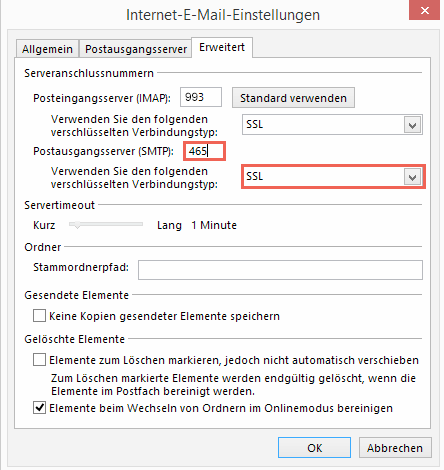
Task: Click the Standard verwenden button
Action: pos(293,98)
